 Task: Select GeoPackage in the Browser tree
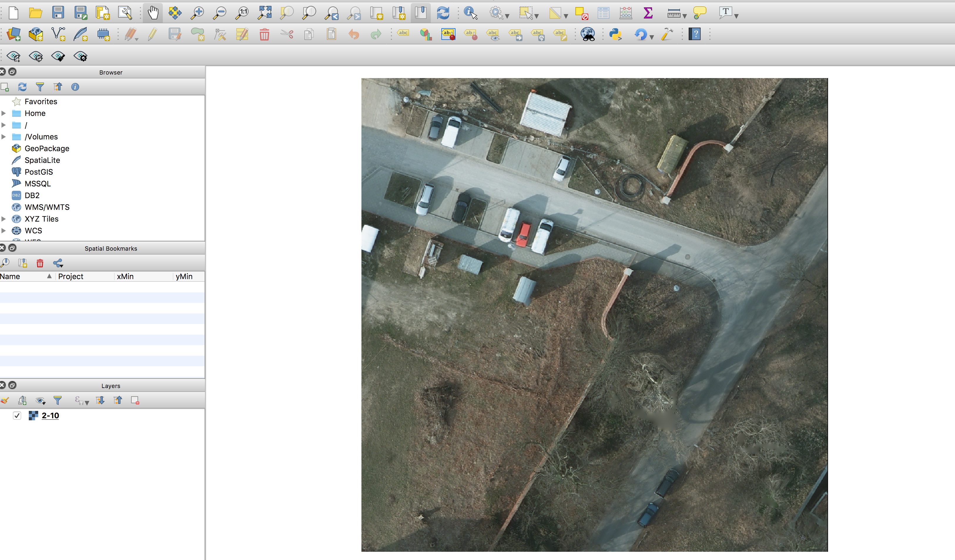point(47,149)
